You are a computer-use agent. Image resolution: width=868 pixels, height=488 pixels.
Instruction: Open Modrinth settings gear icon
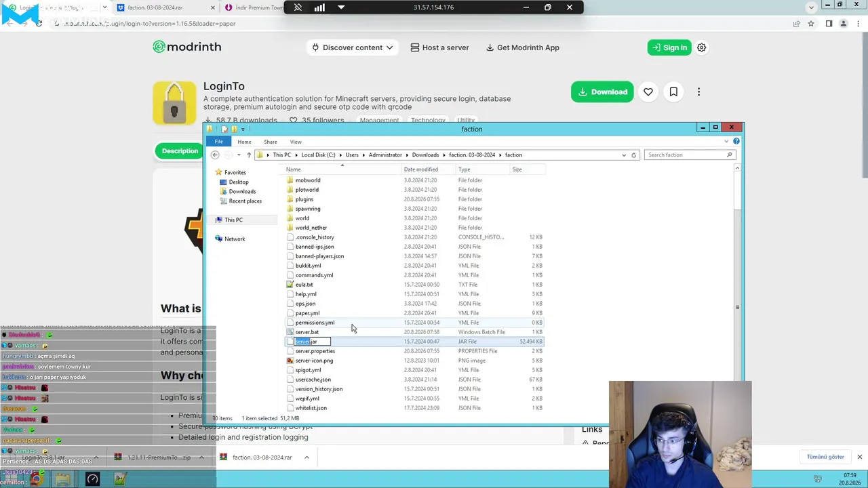click(702, 47)
